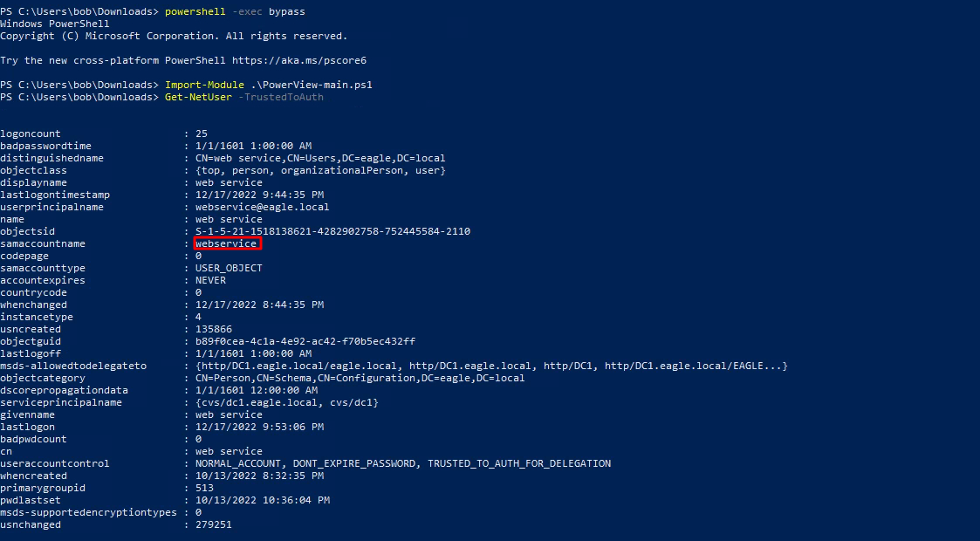The width and height of the screenshot is (980, 541).
Task: Click the objectclass value list
Action: coord(320,170)
